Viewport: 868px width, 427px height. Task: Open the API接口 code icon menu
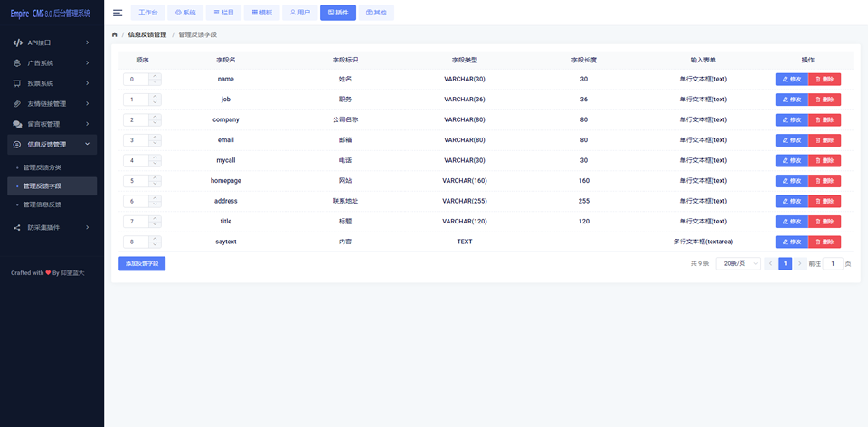[17, 43]
